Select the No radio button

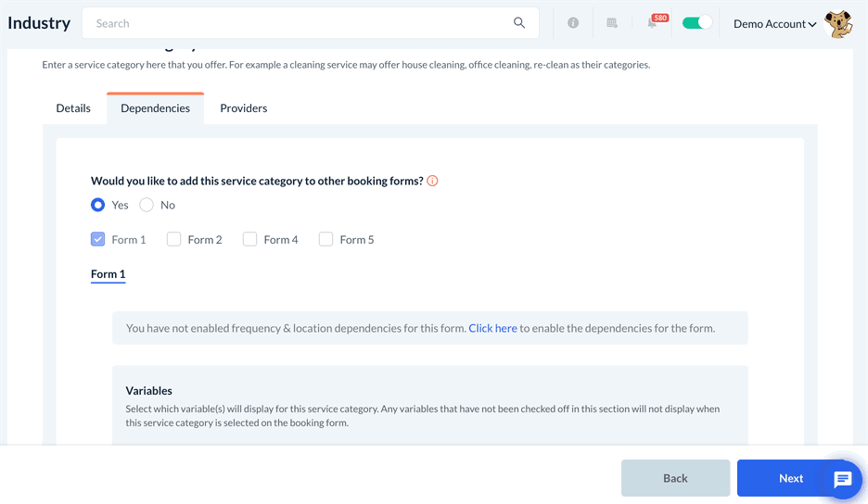pyautogui.click(x=147, y=205)
